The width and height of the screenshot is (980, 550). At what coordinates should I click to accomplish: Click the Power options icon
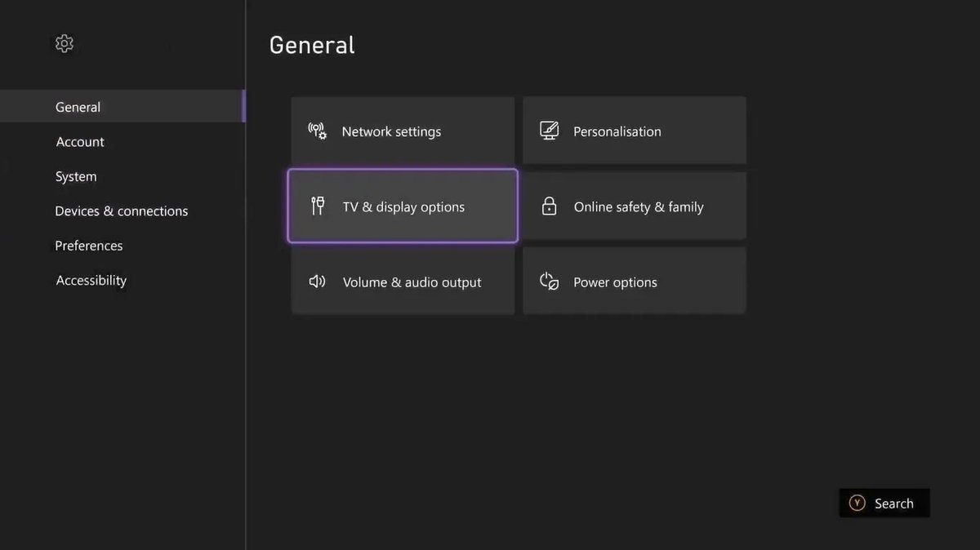coord(549,281)
